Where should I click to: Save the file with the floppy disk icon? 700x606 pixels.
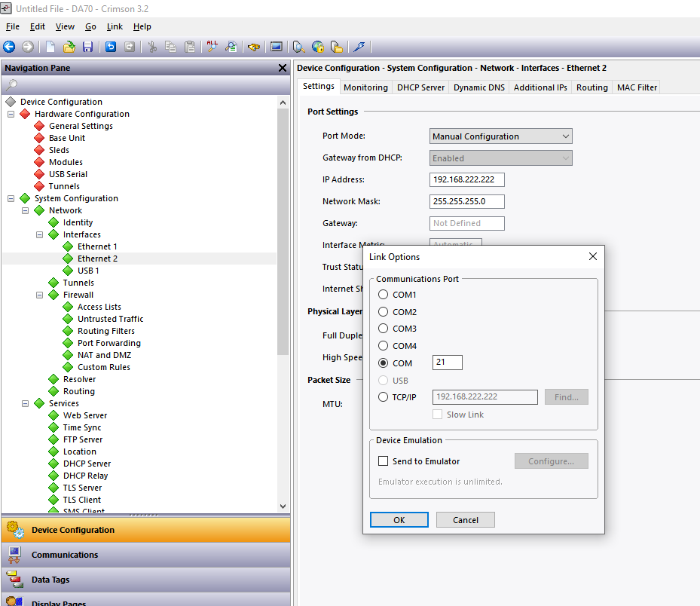88,47
